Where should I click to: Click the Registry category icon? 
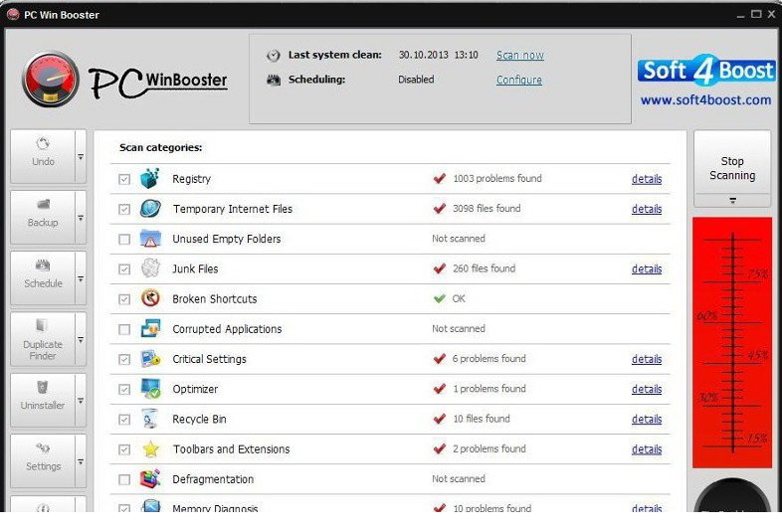click(150, 179)
